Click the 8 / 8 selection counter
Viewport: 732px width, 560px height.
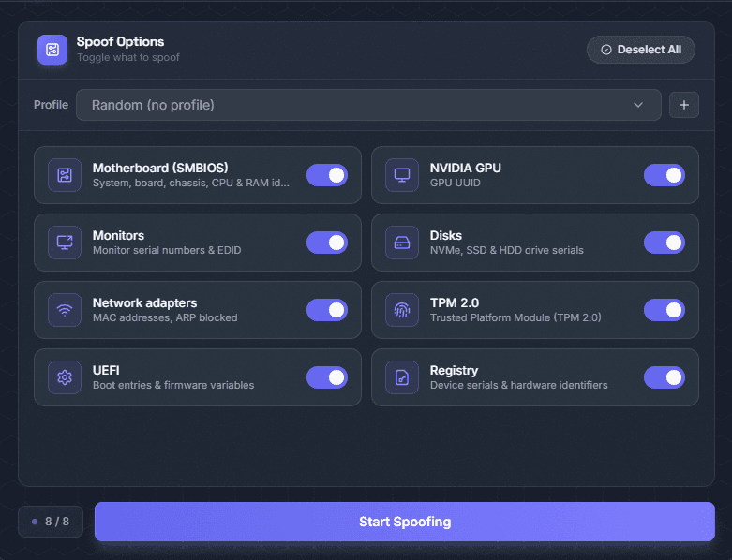[x=51, y=522]
